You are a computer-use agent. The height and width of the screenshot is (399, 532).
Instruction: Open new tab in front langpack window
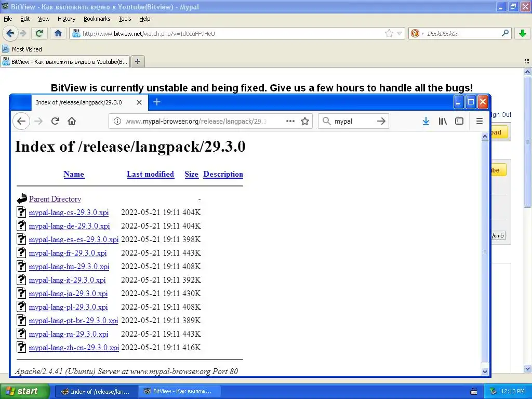click(x=157, y=102)
